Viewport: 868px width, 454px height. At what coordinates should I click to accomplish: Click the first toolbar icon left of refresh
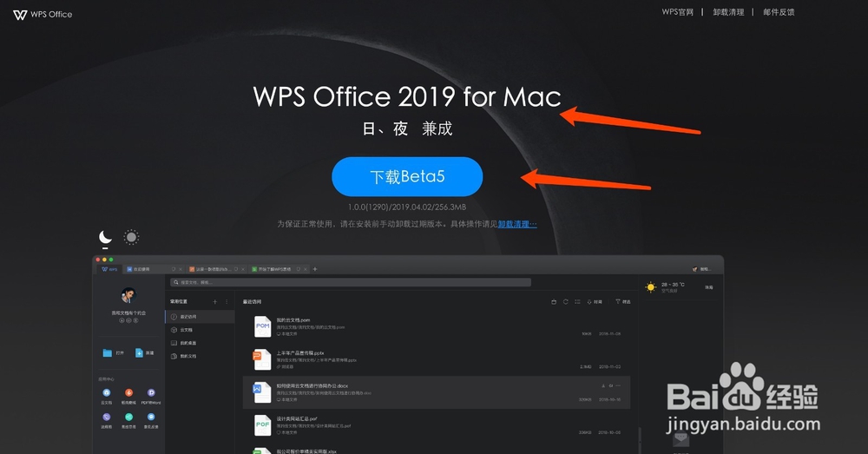pyautogui.click(x=554, y=302)
